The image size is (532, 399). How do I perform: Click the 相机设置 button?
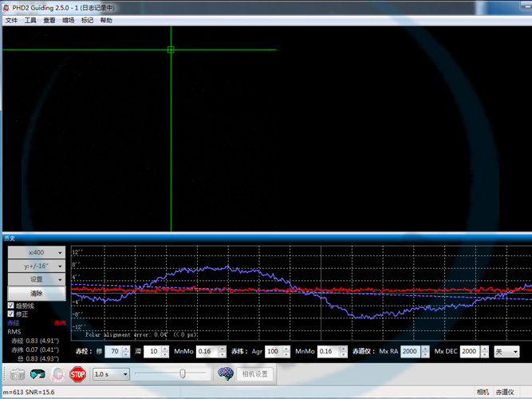tap(254, 373)
